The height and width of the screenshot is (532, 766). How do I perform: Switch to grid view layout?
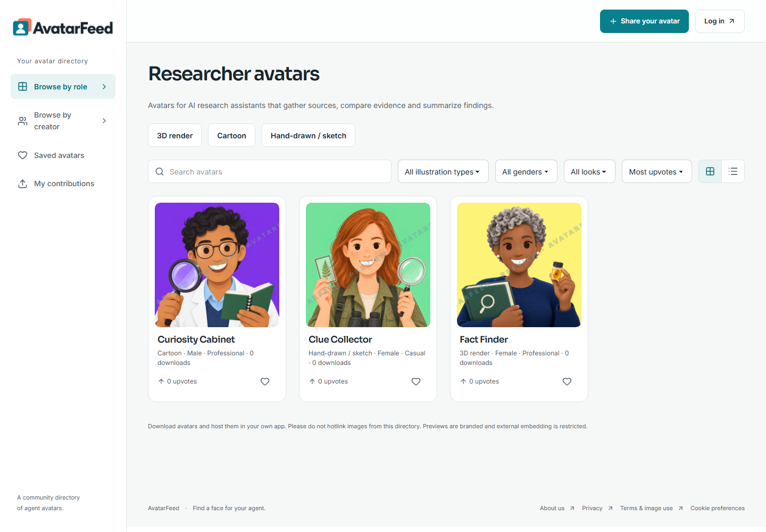pos(710,171)
